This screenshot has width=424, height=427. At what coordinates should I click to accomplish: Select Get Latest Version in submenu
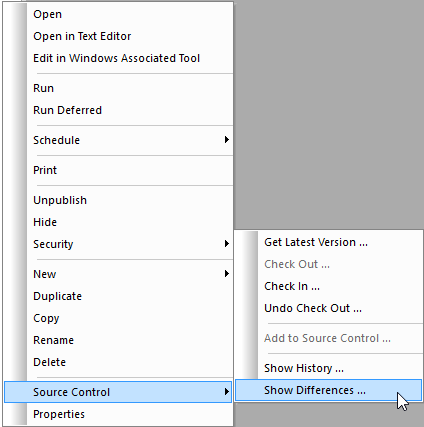328,242
